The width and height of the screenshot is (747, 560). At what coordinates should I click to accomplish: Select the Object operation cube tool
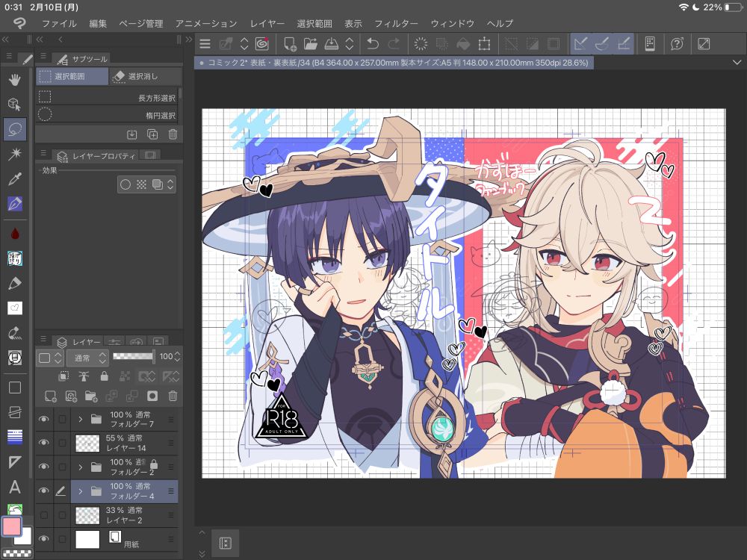point(15,105)
